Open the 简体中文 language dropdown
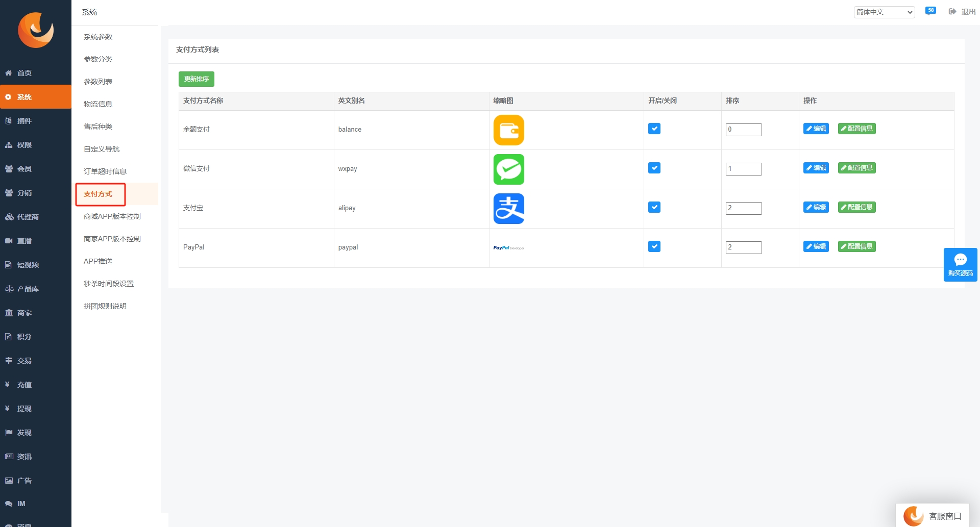 click(x=884, y=12)
